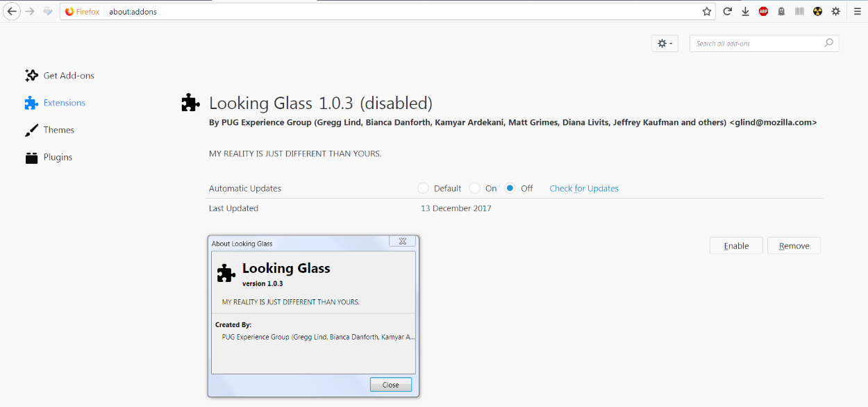Open the Firefox hamburger menu
The height and width of the screenshot is (407, 868).
[x=858, y=11]
